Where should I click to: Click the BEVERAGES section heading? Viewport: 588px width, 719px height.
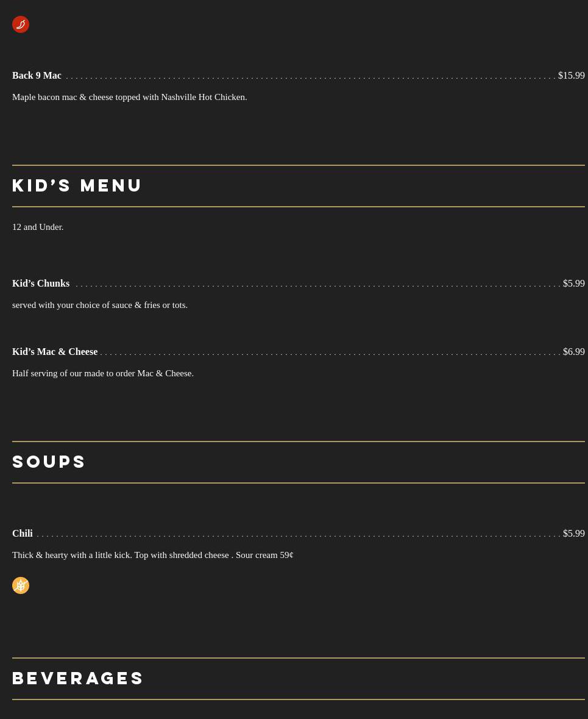(x=78, y=678)
